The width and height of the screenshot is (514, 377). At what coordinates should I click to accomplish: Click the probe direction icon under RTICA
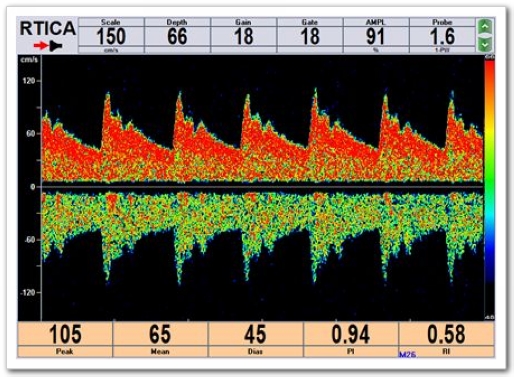tap(56, 46)
